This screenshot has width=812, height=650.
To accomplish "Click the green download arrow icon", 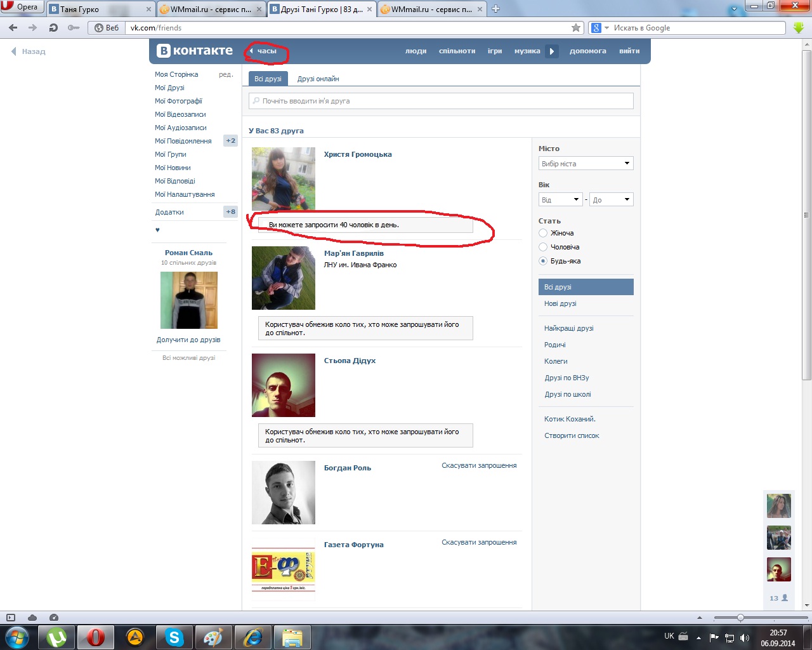I will click(799, 28).
